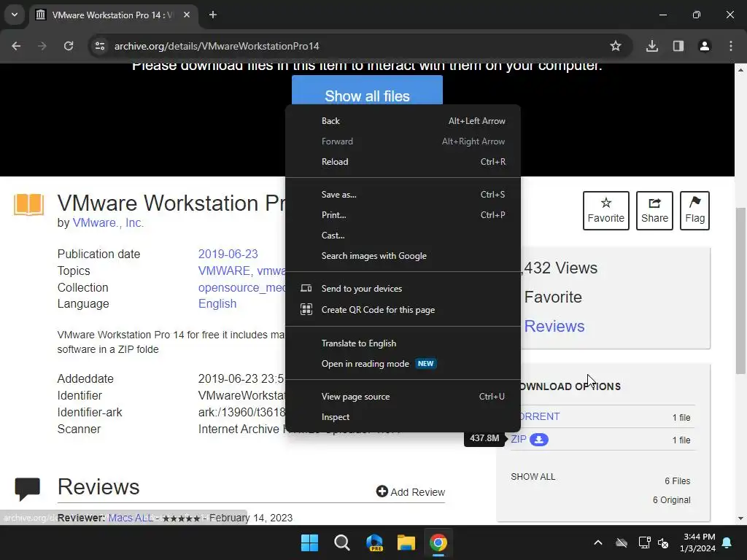The height and width of the screenshot is (560, 747).
Task: Choose View page source
Action: tap(403, 397)
